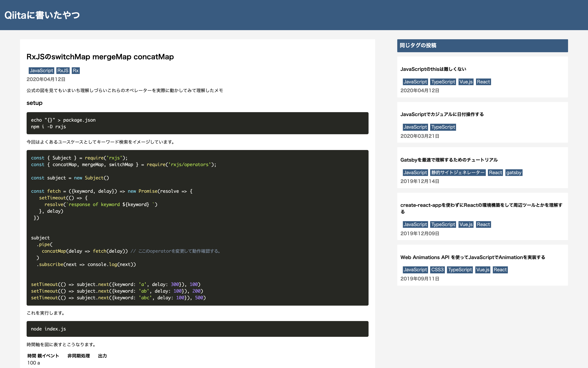Click the '100' time cell in the table
588x368 pixels.
(32, 363)
